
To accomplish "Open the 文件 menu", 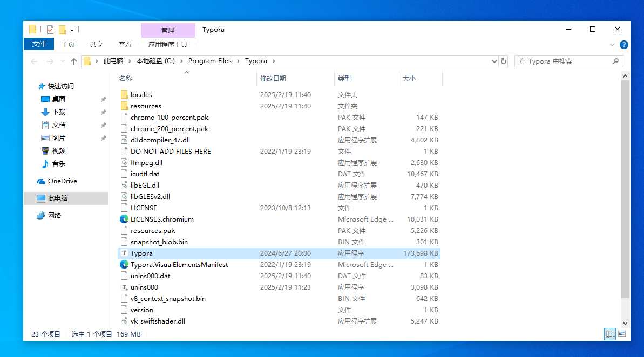I will point(39,44).
